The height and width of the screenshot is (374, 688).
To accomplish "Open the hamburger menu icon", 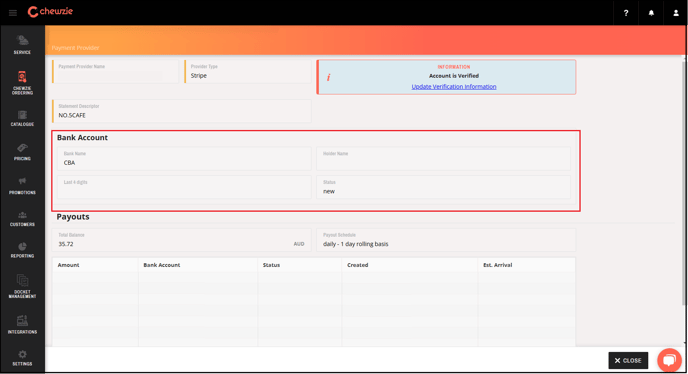I will [x=13, y=13].
